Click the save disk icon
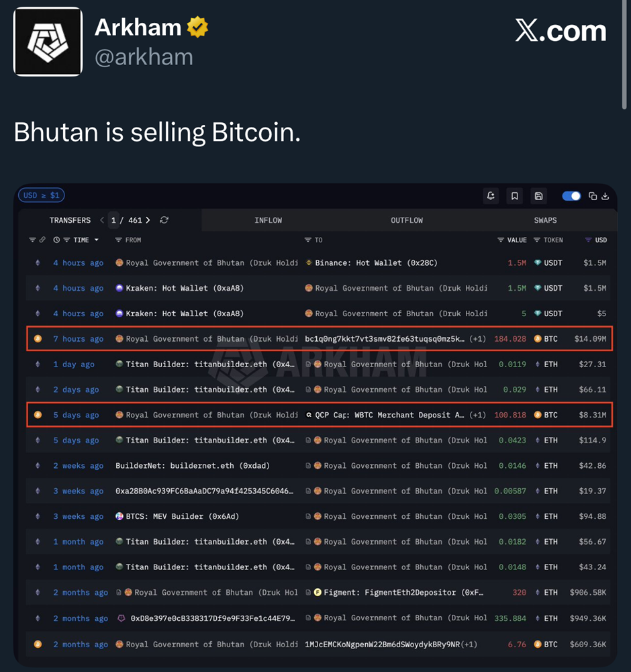This screenshot has height=672, width=631. coord(538,196)
